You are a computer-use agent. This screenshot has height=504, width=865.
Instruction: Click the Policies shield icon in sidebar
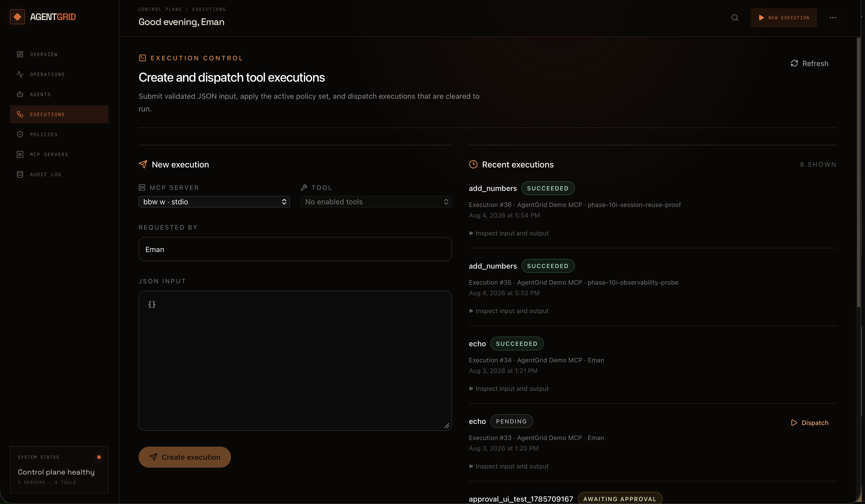coord(20,134)
